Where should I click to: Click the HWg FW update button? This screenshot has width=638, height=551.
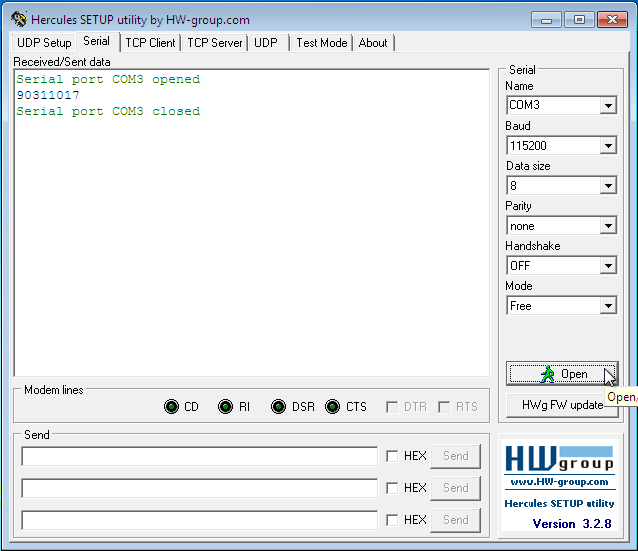click(x=562, y=405)
